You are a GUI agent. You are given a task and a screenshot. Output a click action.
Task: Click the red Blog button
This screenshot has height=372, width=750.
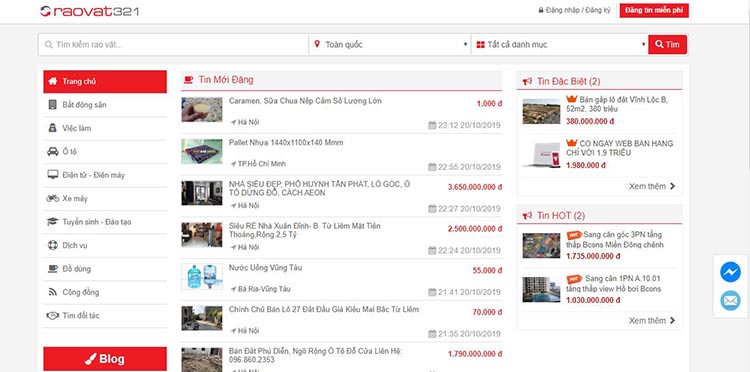(105, 359)
